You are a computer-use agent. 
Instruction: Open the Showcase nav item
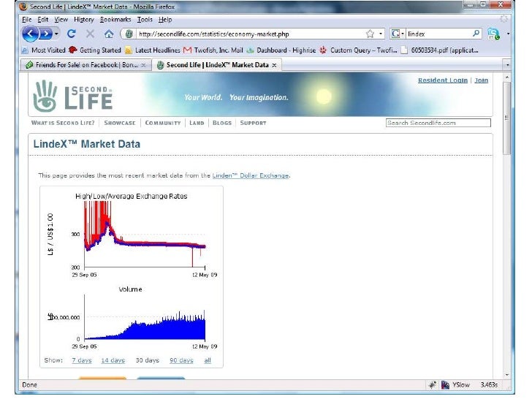tap(119, 123)
